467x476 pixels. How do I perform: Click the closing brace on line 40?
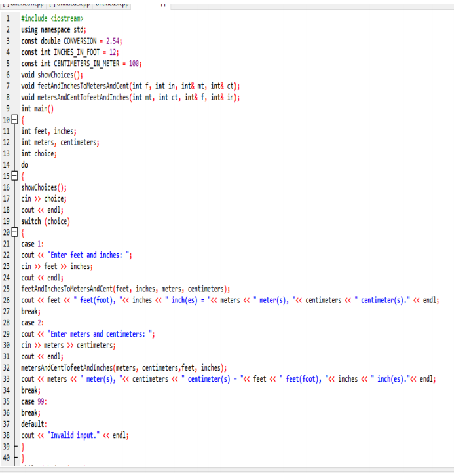[x=23, y=458]
